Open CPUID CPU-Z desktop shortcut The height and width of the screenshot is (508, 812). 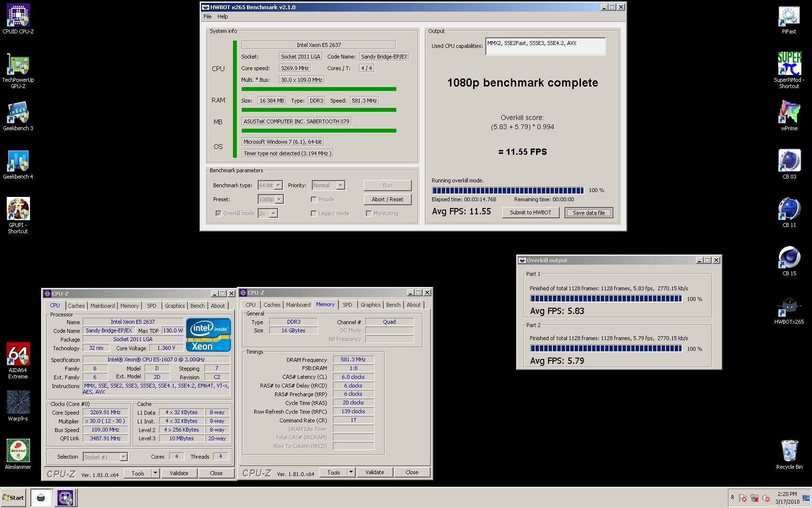pos(18,19)
